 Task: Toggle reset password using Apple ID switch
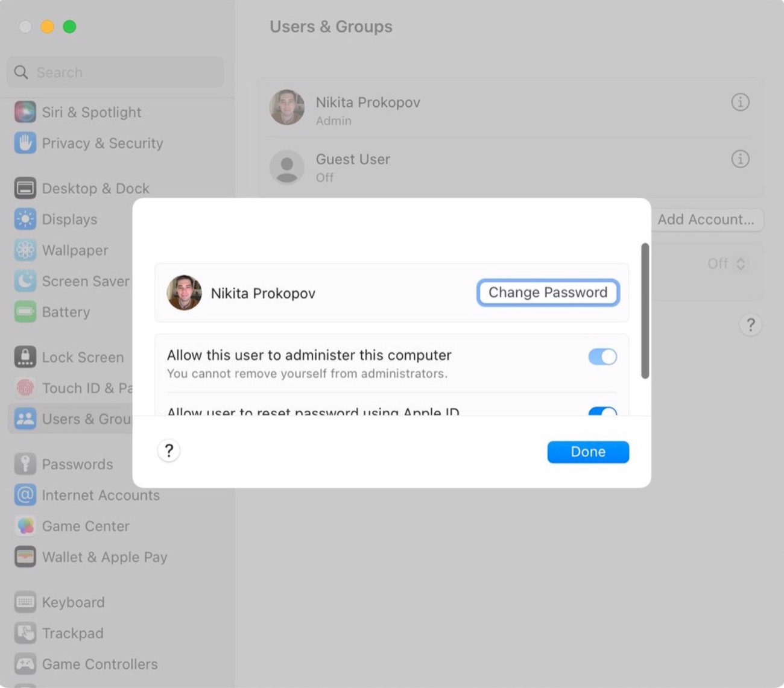coord(602,411)
